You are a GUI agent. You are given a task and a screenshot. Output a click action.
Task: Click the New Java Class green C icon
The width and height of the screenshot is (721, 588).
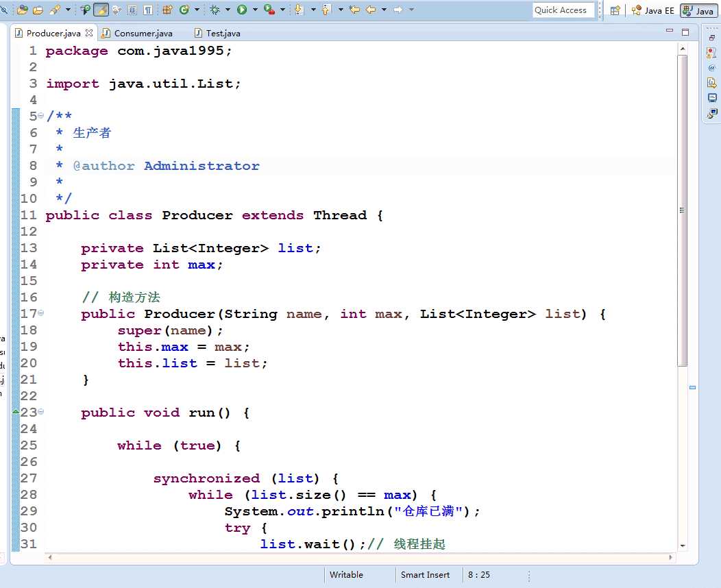tap(184, 9)
